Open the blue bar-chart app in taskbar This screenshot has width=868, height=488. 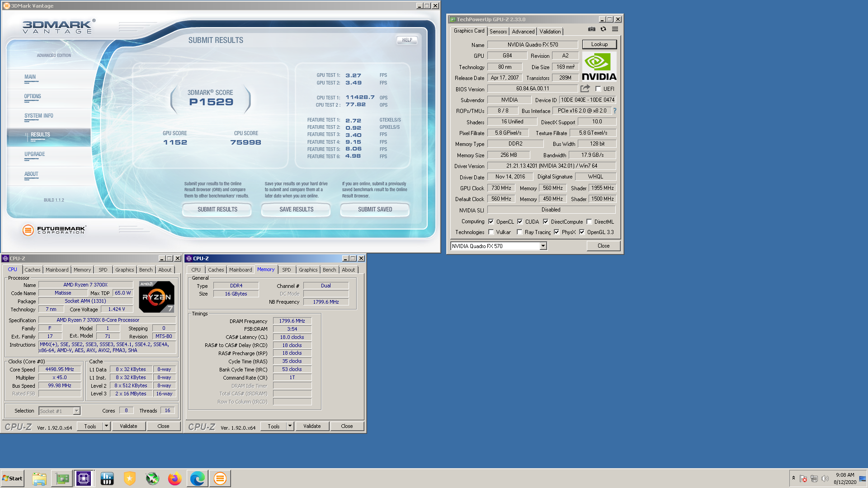click(107, 479)
